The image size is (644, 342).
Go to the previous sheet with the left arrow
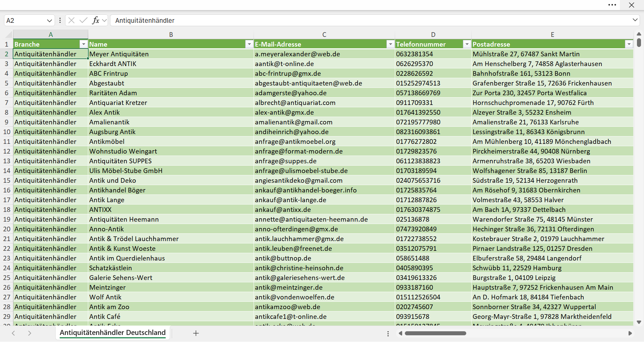click(13, 333)
